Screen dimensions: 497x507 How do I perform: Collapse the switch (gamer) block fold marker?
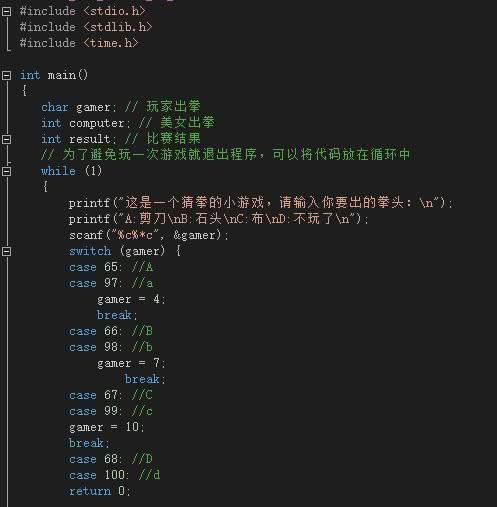tap(6, 251)
